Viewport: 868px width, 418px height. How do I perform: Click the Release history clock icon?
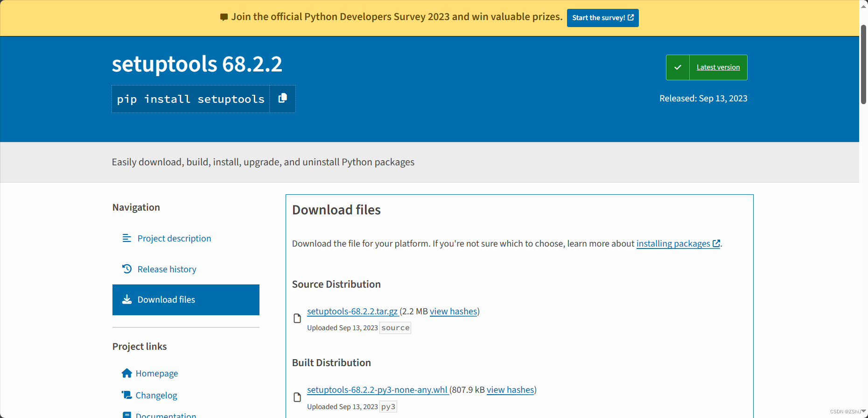click(x=126, y=269)
